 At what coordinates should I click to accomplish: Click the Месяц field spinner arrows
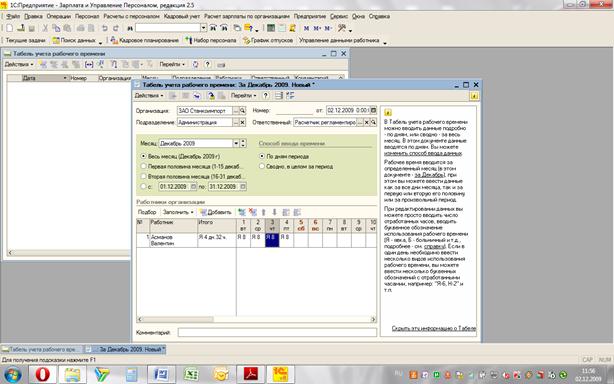[243, 144]
